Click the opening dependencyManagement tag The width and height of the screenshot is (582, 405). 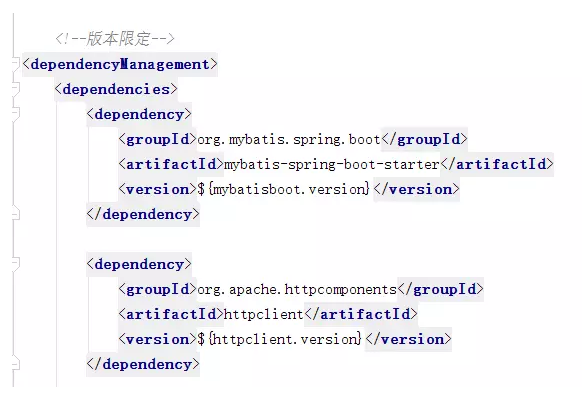[x=120, y=64]
